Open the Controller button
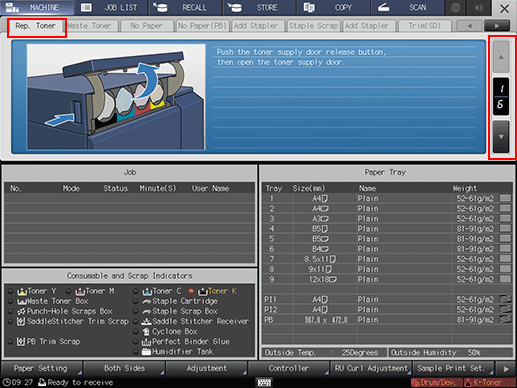517x388 pixels. coord(289,368)
